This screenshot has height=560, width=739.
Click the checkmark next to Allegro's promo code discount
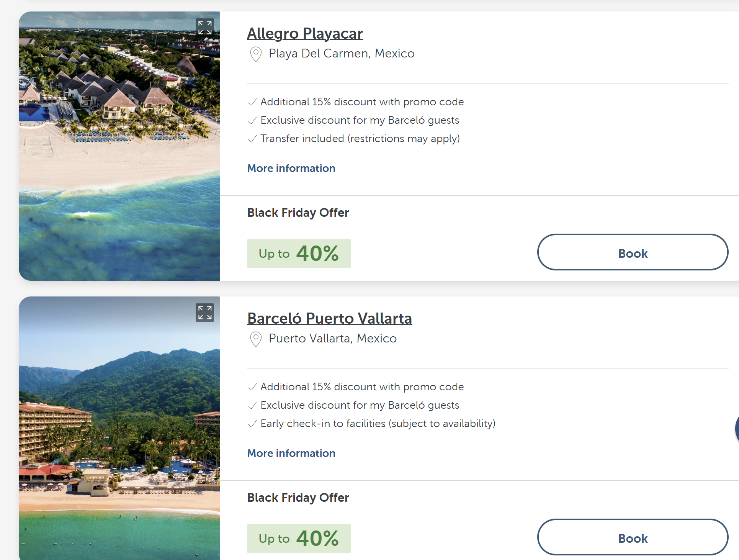pyautogui.click(x=252, y=102)
